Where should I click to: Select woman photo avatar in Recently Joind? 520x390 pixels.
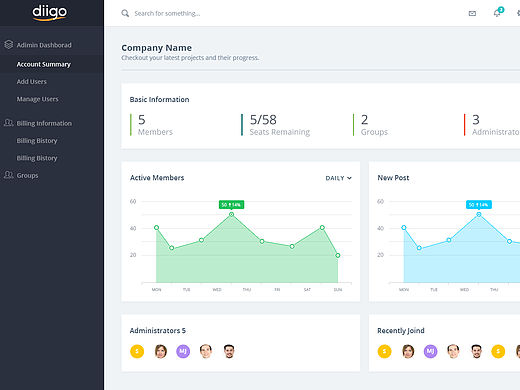click(x=408, y=351)
